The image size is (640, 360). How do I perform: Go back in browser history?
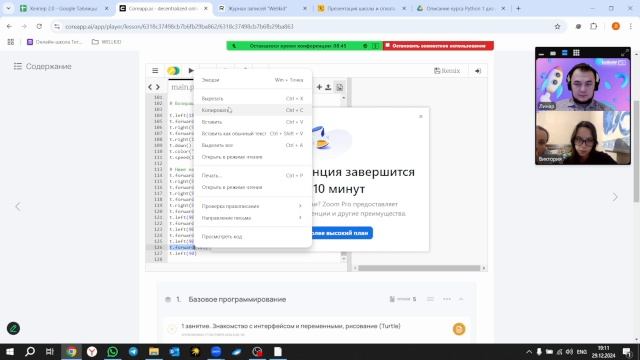(x=9, y=27)
